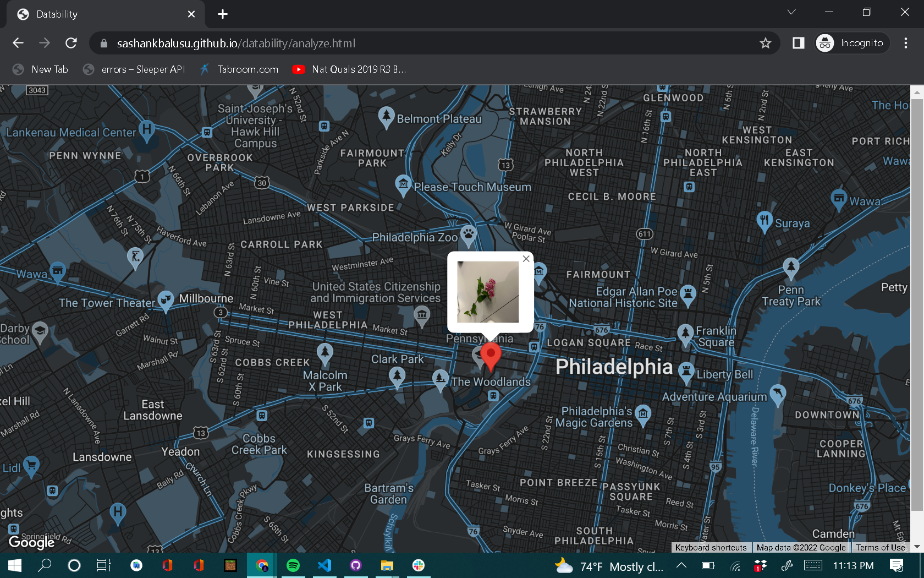Open the errors – Sleeper API bookmark
The image size is (924, 578).
pos(134,69)
